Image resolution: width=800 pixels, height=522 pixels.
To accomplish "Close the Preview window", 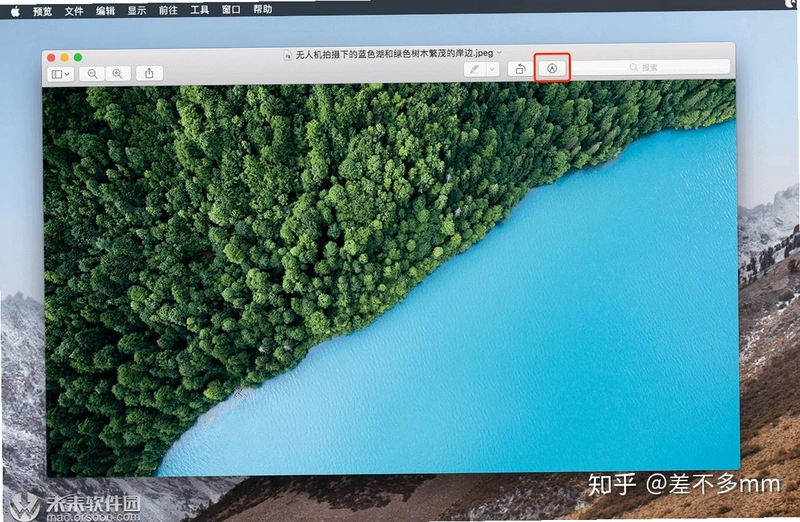I will [x=51, y=58].
